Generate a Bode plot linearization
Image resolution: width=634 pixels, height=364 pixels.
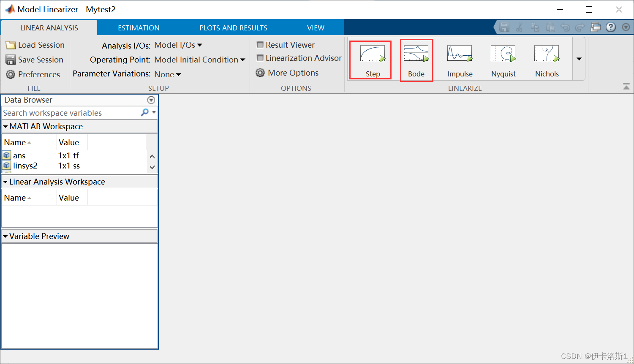coord(416,60)
